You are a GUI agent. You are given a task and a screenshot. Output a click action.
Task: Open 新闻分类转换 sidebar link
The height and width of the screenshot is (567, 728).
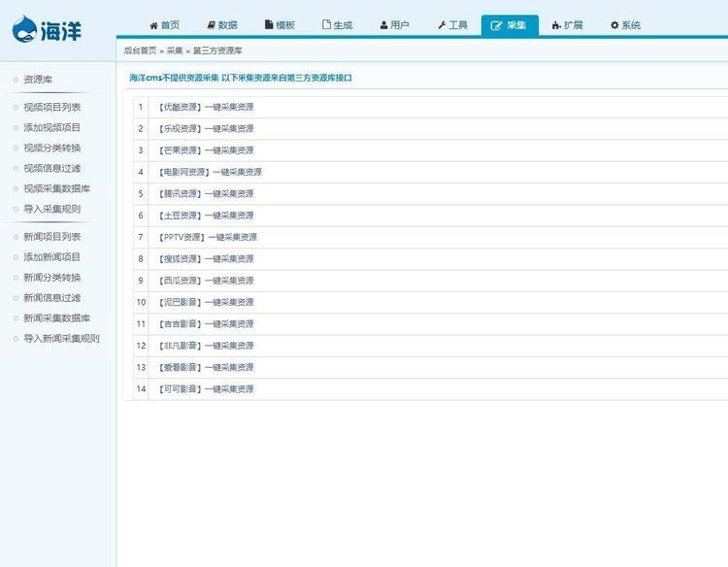click(x=52, y=278)
